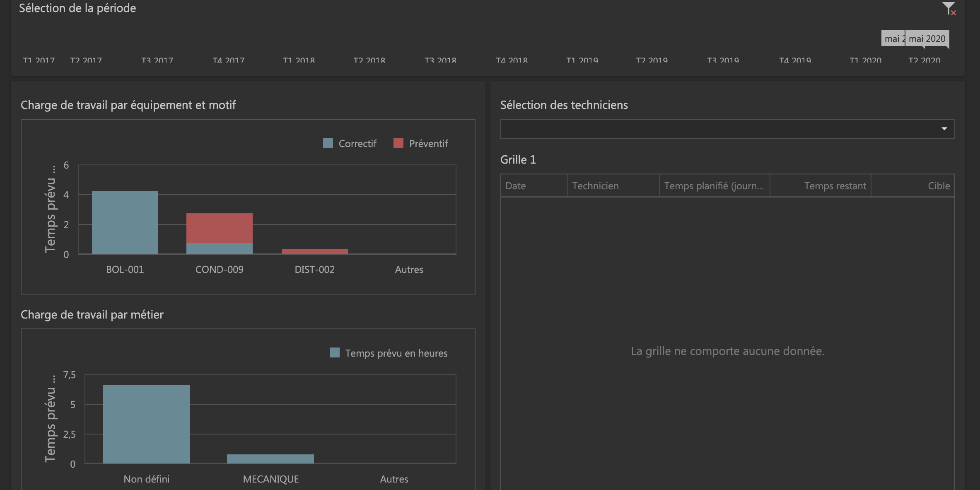Click T2 2017 on period timeline
The width and height of the screenshot is (980, 490).
(86, 60)
